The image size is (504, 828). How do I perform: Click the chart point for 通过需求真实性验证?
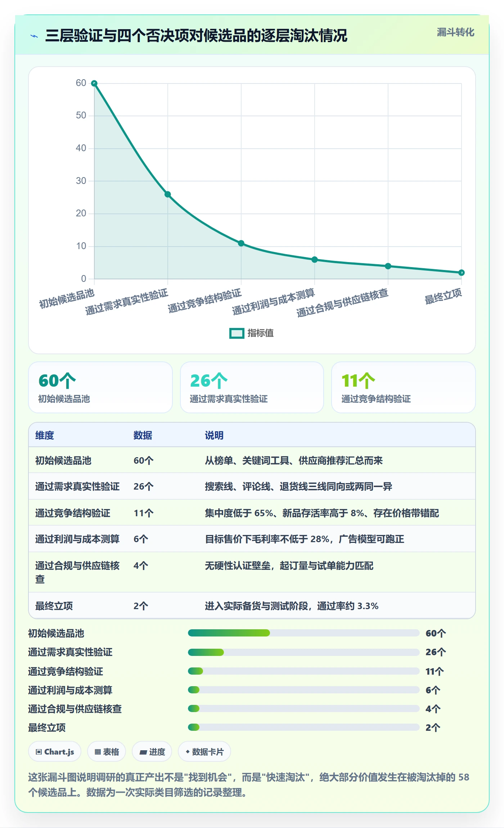(x=168, y=194)
